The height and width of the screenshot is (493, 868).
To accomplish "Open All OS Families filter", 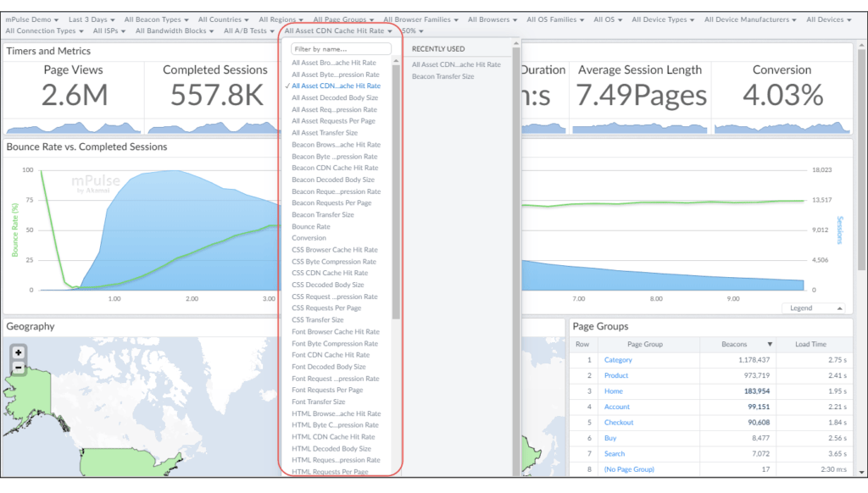I will click(x=555, y=19).
